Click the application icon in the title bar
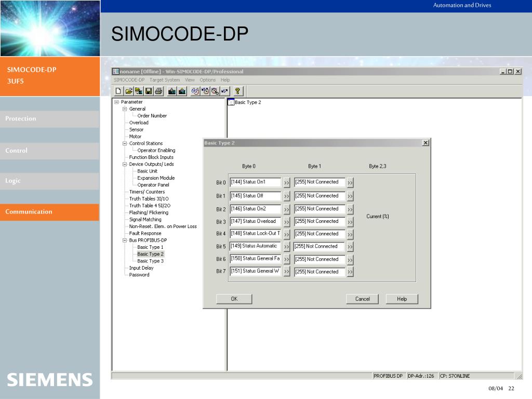 (116, 71)
